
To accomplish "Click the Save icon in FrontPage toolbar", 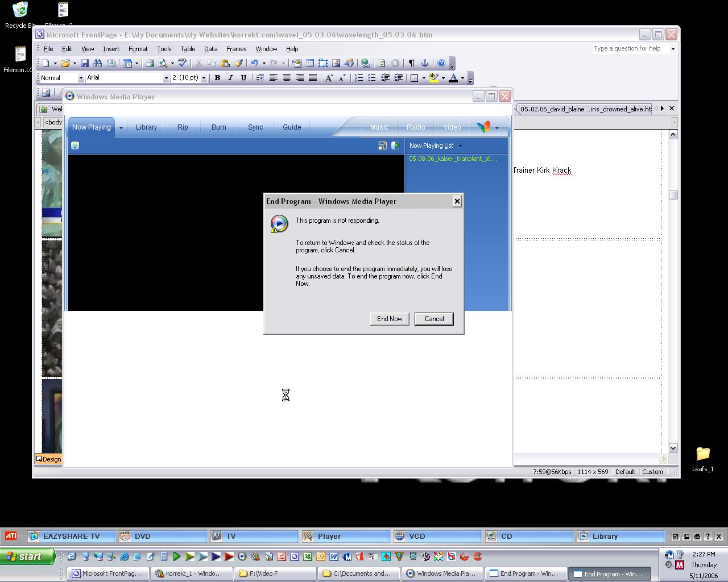I will 85,63.
